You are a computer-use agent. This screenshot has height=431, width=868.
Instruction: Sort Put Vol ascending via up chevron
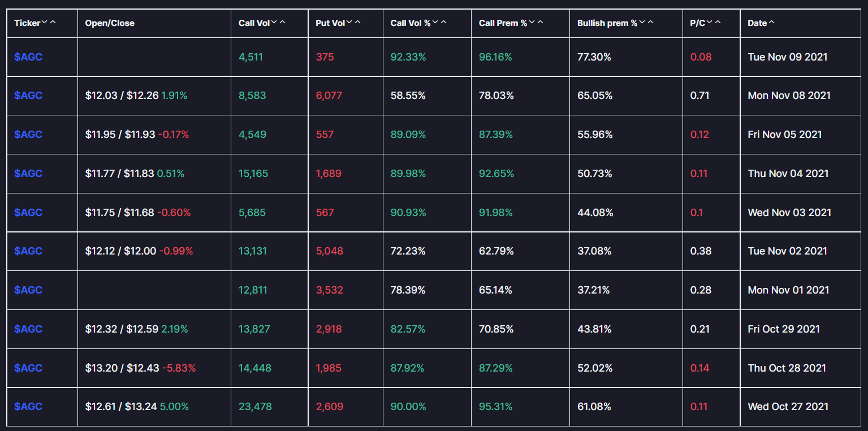coord(358,23)
